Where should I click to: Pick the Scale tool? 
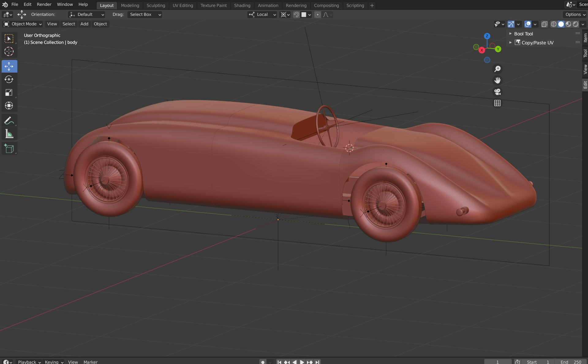pos(9,92)
